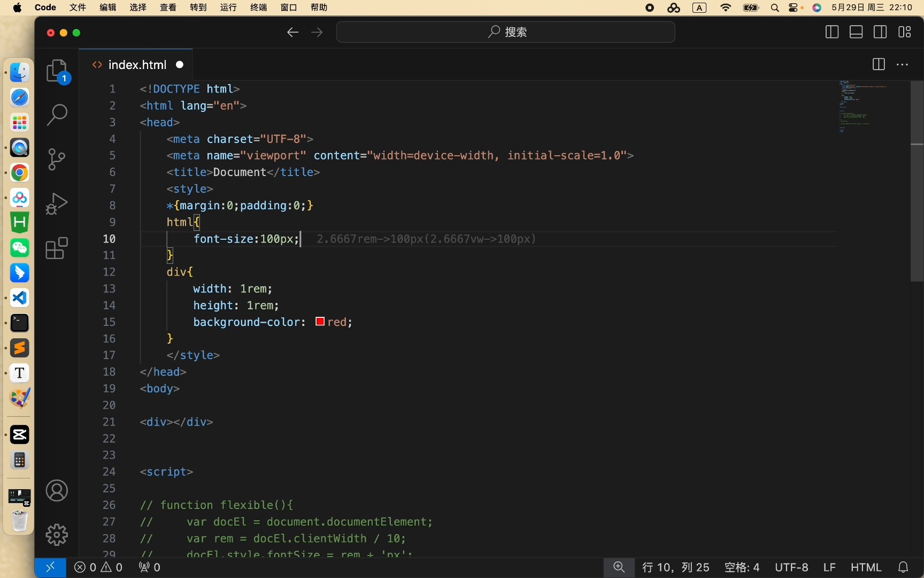Open the 编辑 menu
The height and width of the screenshot is (578, 924).
(x=108, y=7)
